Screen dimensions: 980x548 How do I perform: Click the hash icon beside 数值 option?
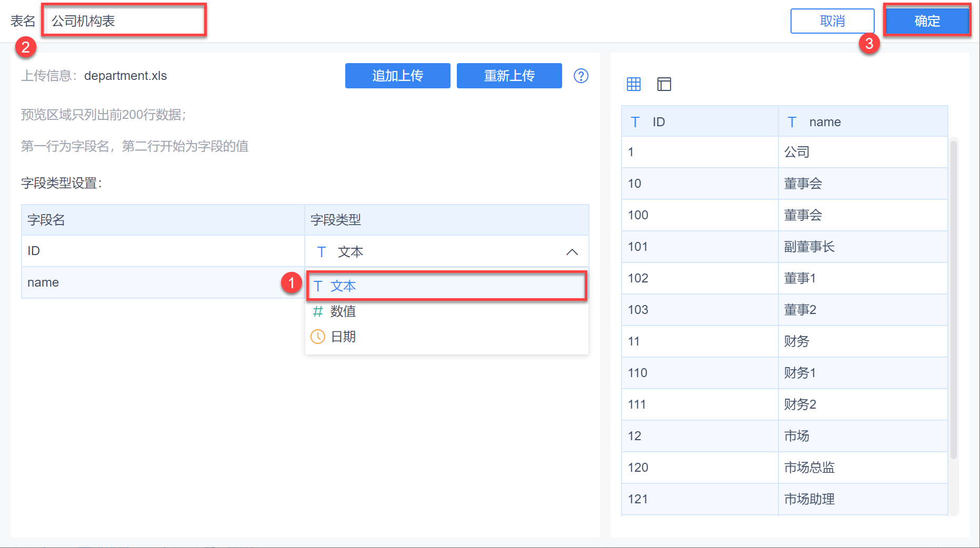point(318,311)
